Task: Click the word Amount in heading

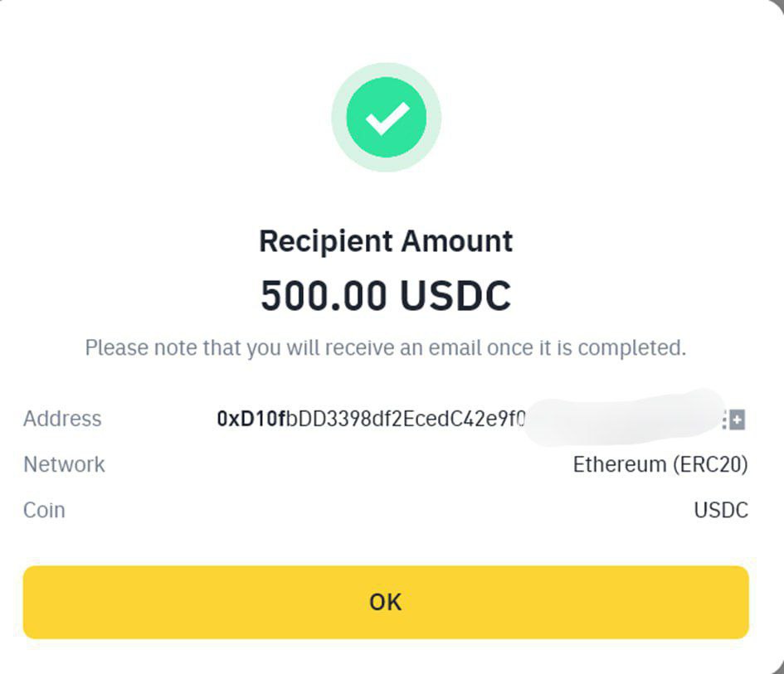Action: pyautogui.click(x=457, y=241)
